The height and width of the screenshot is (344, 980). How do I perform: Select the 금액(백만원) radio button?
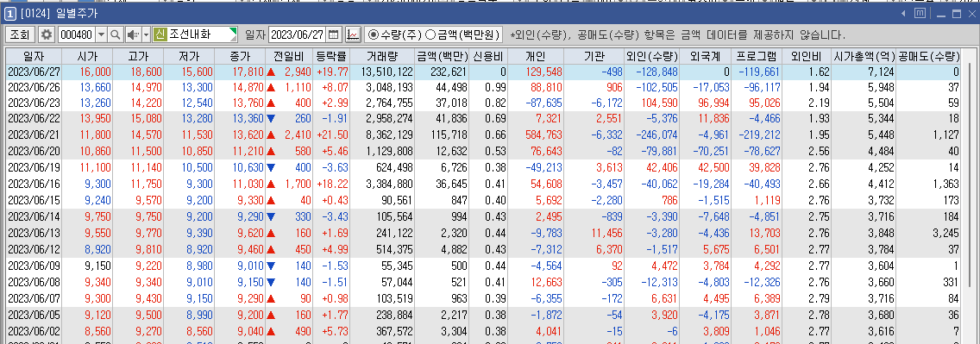[x=430, y=35]
